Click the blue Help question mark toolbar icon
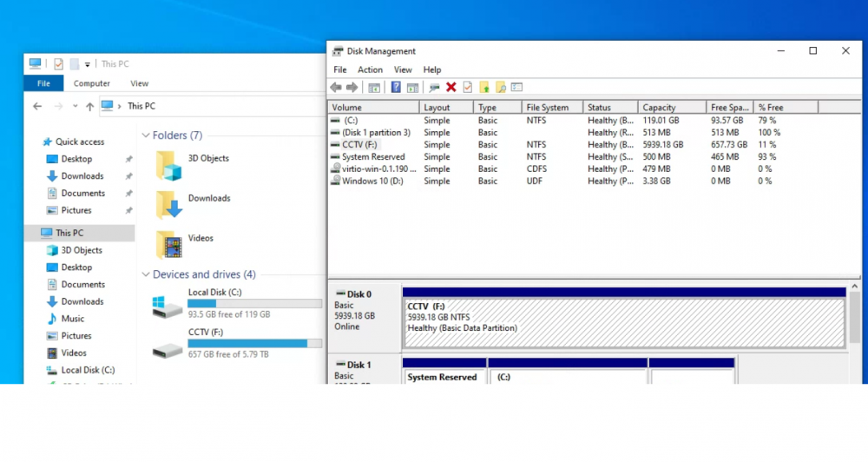Viewport: 868px width, 462px height. [396, 87]
